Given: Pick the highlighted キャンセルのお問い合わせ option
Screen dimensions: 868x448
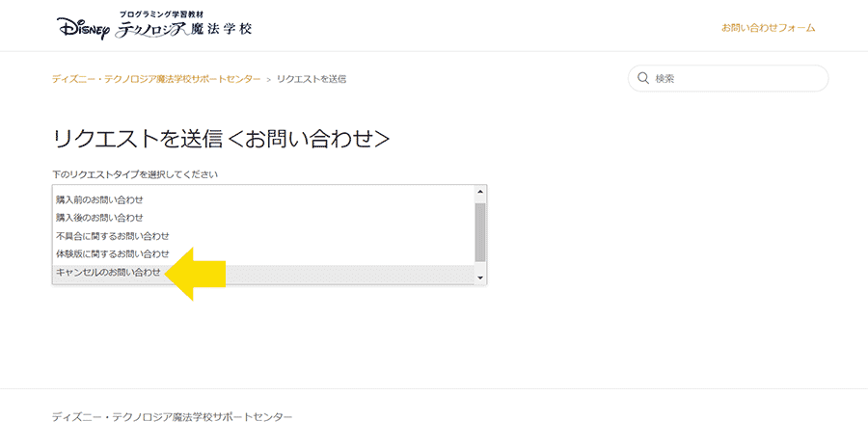Looking at the screenshot, I should pyautogui.click(x=263, y=273).
